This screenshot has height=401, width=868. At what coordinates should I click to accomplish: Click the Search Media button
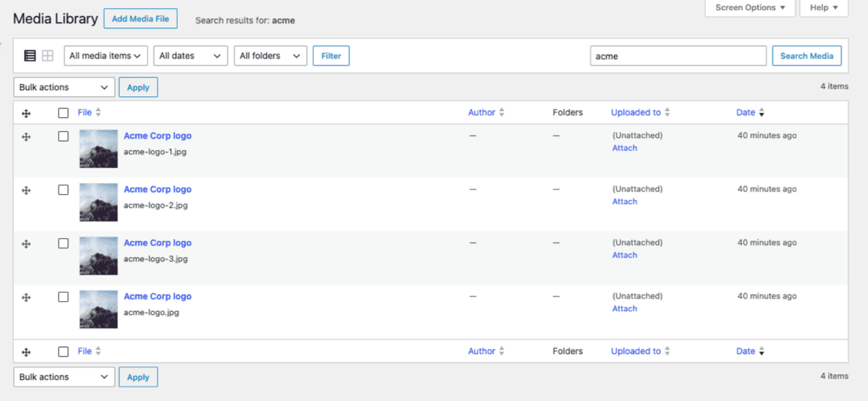[807, 56]
